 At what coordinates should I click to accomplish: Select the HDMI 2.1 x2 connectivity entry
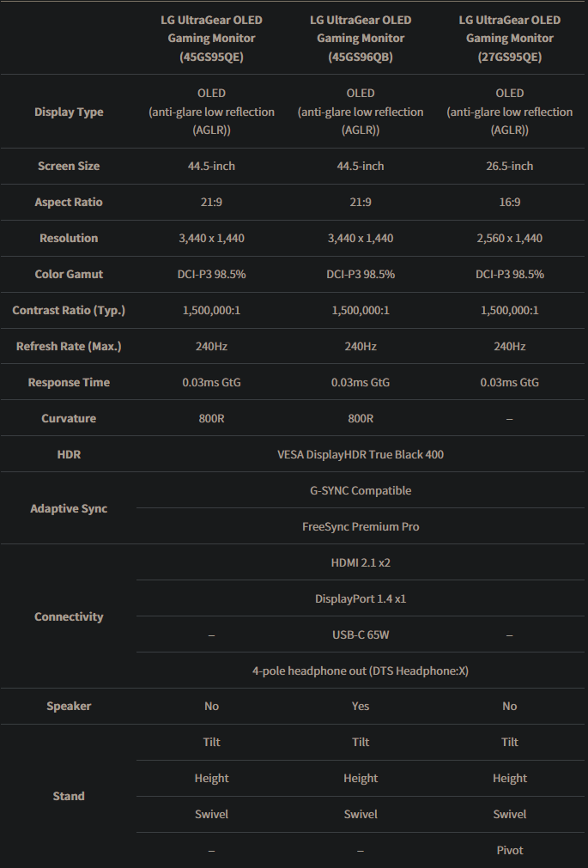[x=361, y=562]
